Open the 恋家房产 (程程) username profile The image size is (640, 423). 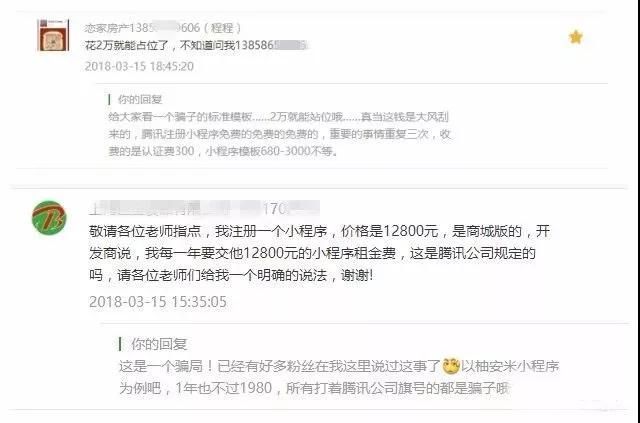pyautogui.click(x=163, y=28)
